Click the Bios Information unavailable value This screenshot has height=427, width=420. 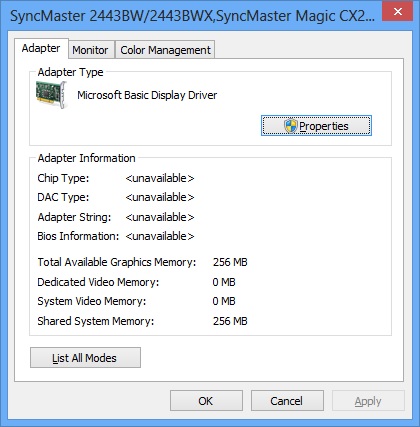160,236
